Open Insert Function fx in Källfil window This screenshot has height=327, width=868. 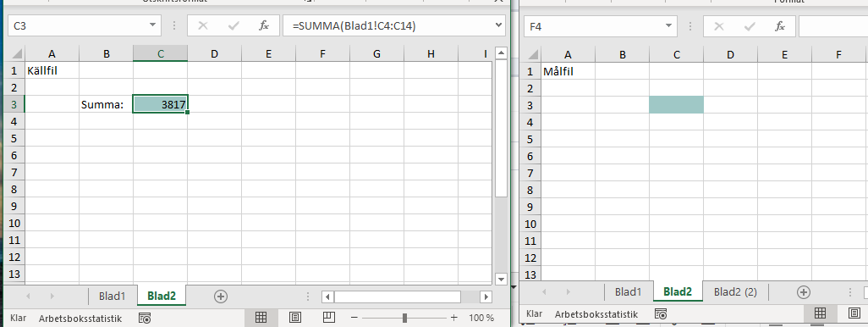pos(264,25)
